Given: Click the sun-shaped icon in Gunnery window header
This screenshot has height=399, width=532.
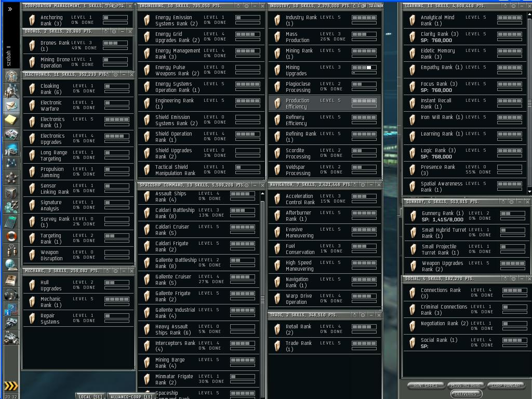Looking at the screenshot, I should (x=503, y=202).
